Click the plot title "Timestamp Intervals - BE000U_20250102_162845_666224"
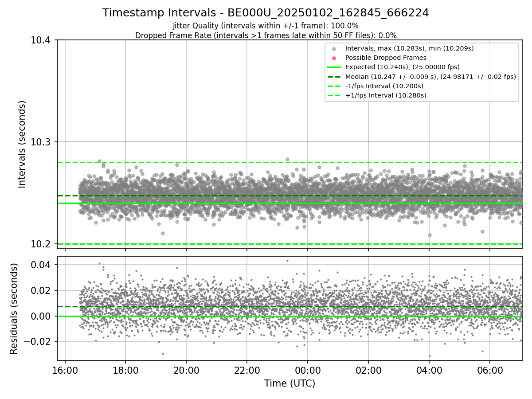Image resolution: width=532 pixels, height=399 pixels. click(266, 13)
